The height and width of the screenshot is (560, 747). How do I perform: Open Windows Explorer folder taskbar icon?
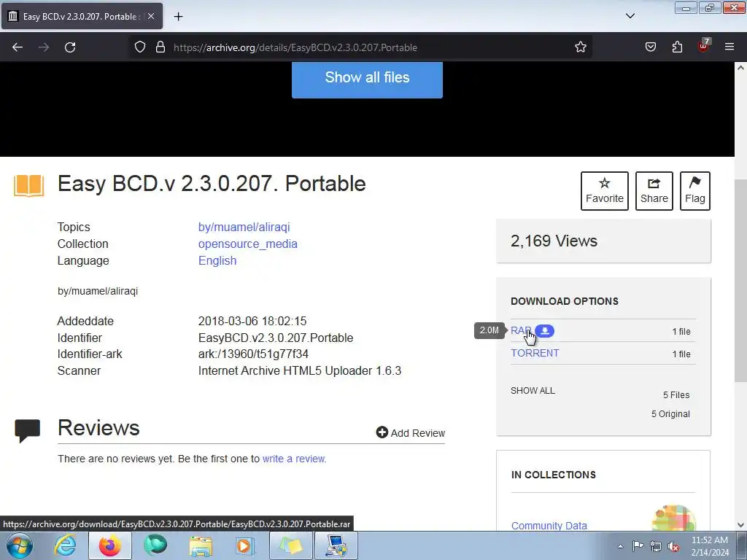pos(201,545)
